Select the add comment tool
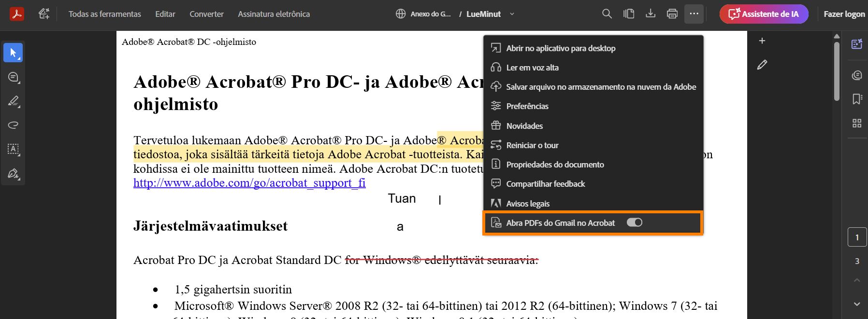This screenshot has width=868, height=319. 13,77
